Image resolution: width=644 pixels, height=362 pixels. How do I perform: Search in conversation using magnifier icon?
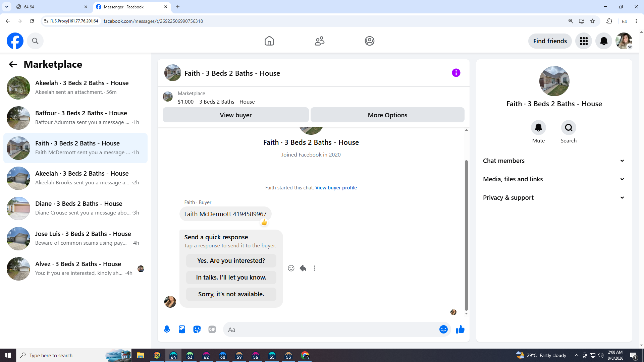point(569,128)
